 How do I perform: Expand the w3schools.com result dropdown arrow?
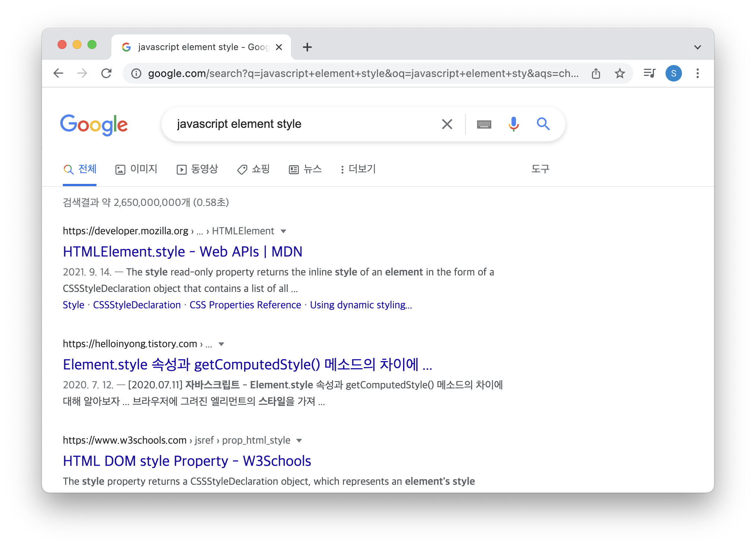tap(299, 441)
